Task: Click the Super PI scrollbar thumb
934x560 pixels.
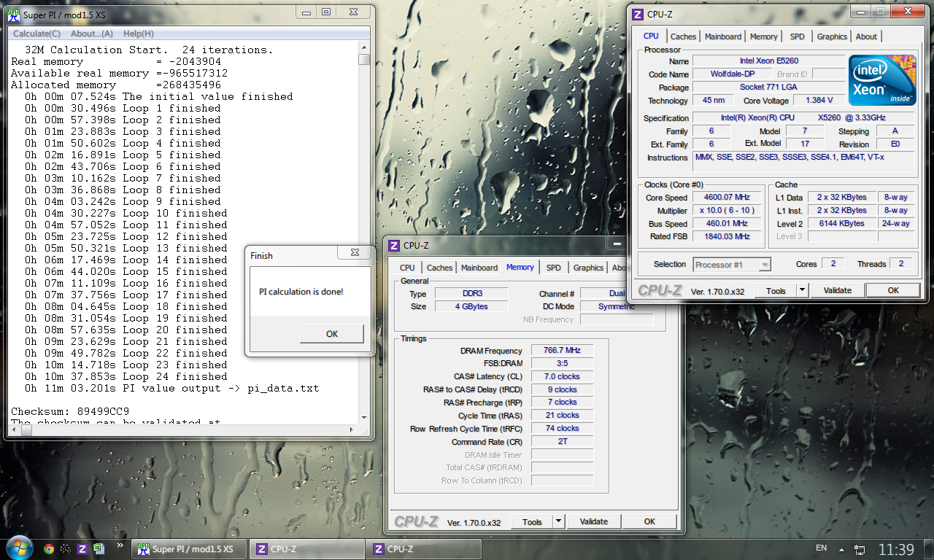Action: (364, 60)
